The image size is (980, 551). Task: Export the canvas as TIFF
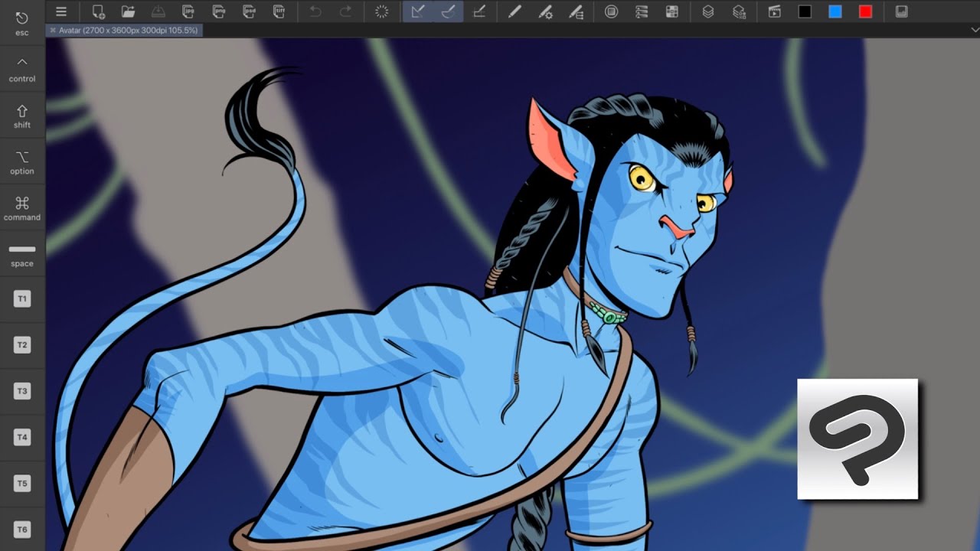pyautogui.click(x=279, y=11)
